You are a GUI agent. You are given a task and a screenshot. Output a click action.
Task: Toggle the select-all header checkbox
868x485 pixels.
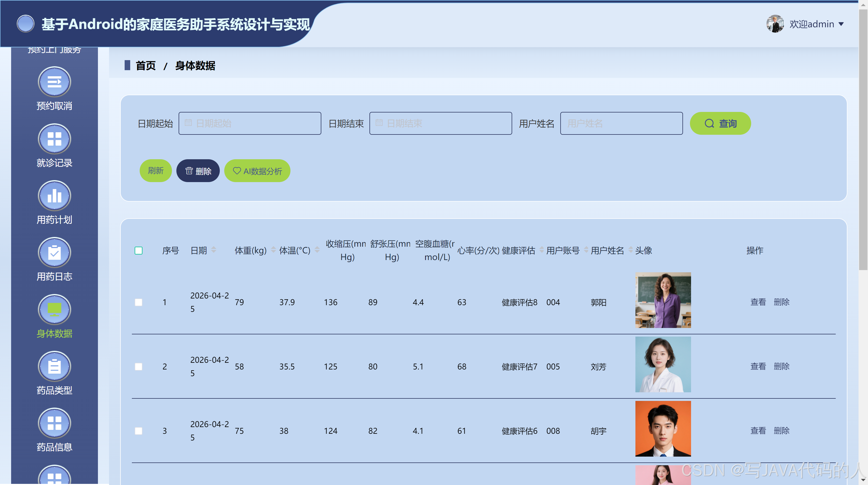tap(139, 251)
